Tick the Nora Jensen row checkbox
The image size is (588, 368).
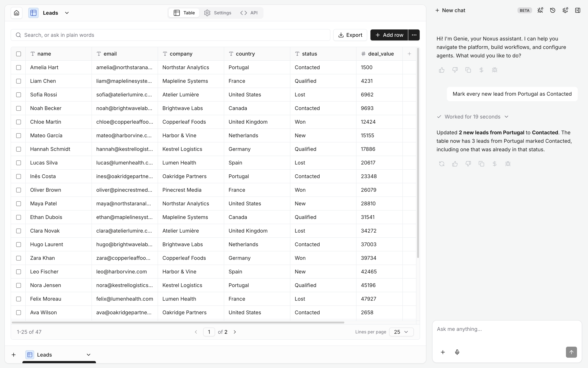(x=18, y=285)
